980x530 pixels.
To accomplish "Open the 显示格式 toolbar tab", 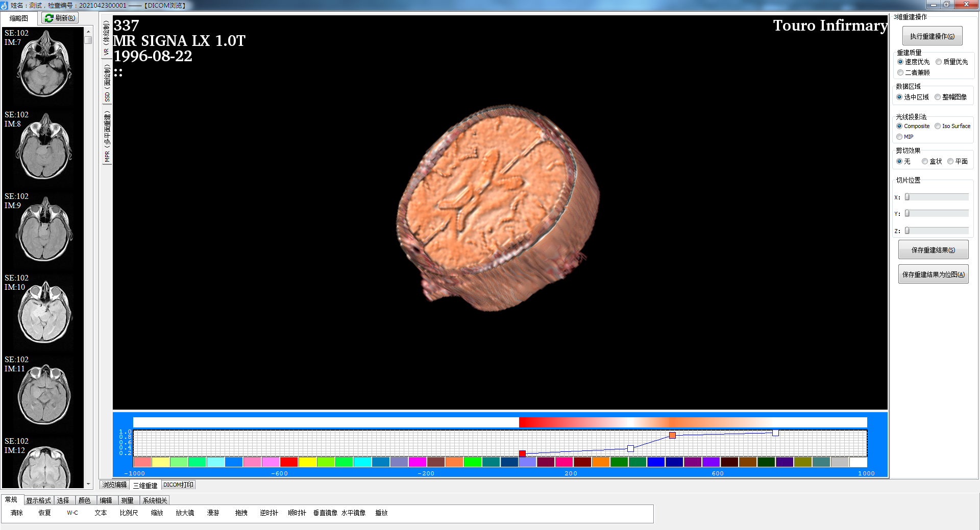I will 38,500.
